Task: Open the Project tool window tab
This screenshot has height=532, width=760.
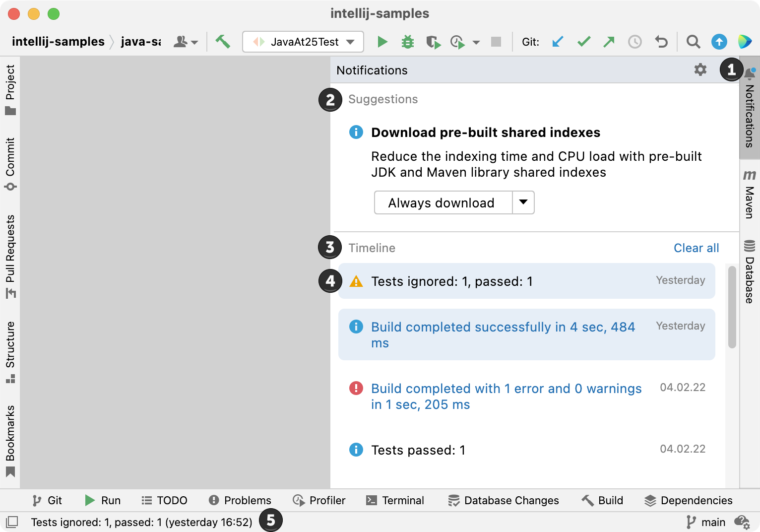Action: click(x=10, y=90)
